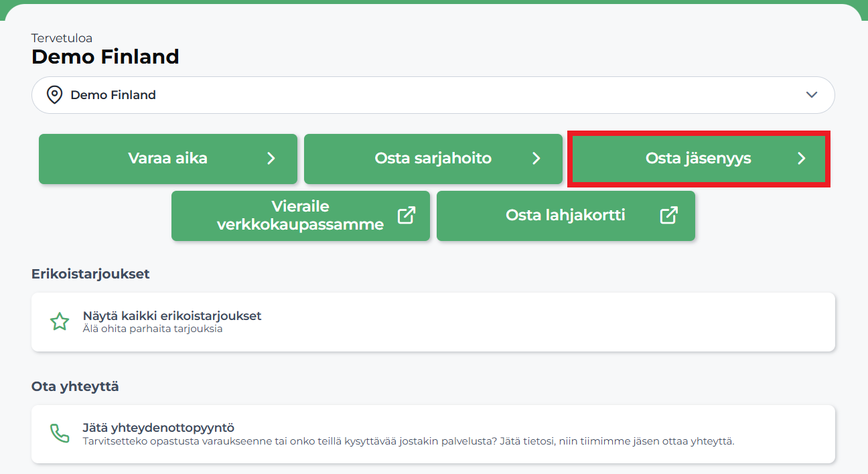The image size is (868, 474).
Task: Click the arrow icon inside Osta jäsenyys
Action: tap(802, 159)
